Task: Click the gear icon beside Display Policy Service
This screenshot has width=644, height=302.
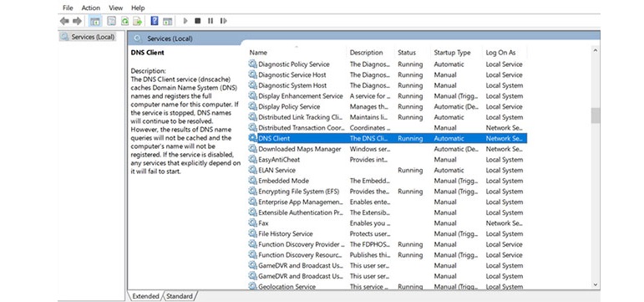Action: (x=252, y=106)
